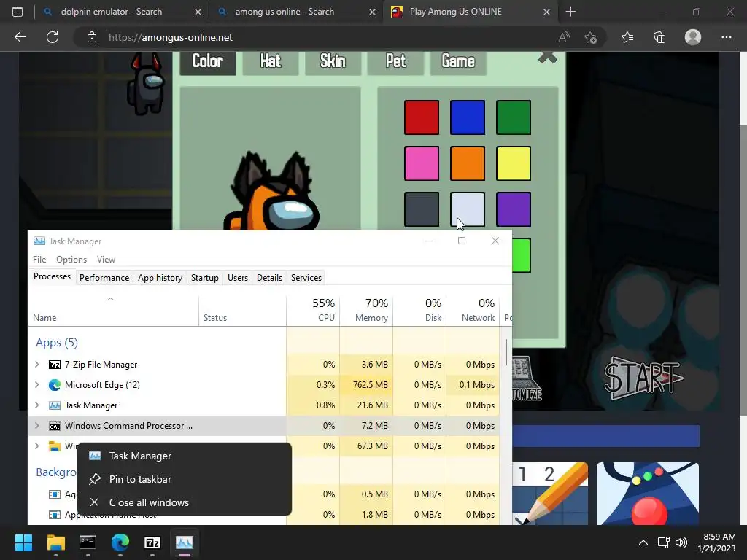
Task: Click the laptop Customize icon in game
Action: click(527, 378)
